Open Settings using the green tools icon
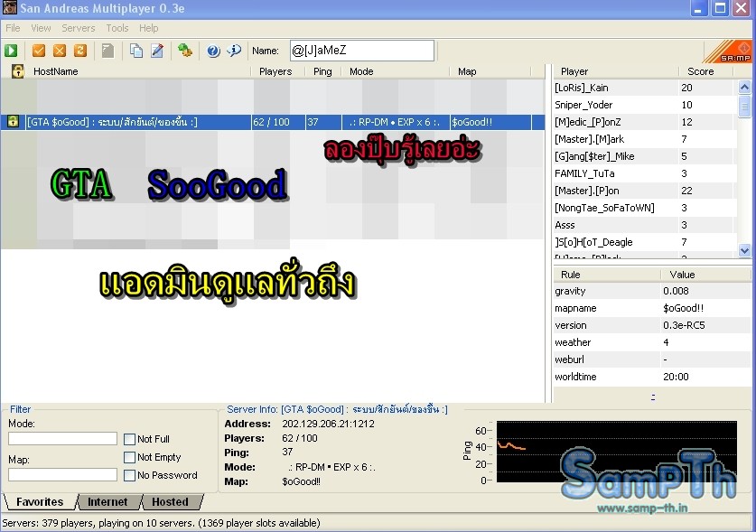Image resolution: width=756 pixels, height=532 pixels. pyautogui.click(x=185, y=51)
